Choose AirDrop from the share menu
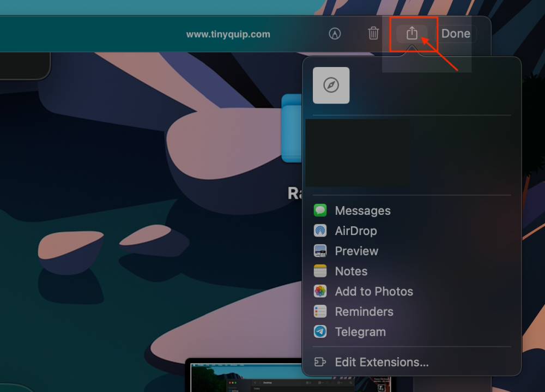The height and width of the screenshot is (392, 545). (355, 231)
